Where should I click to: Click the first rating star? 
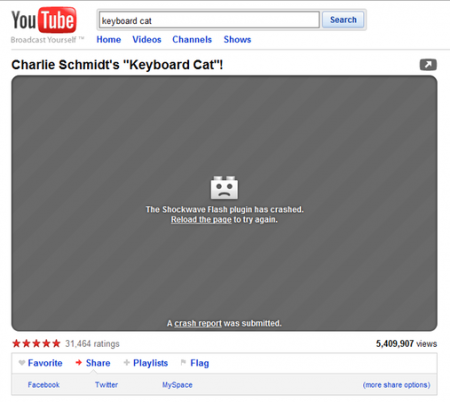click(x=16, y=343)
